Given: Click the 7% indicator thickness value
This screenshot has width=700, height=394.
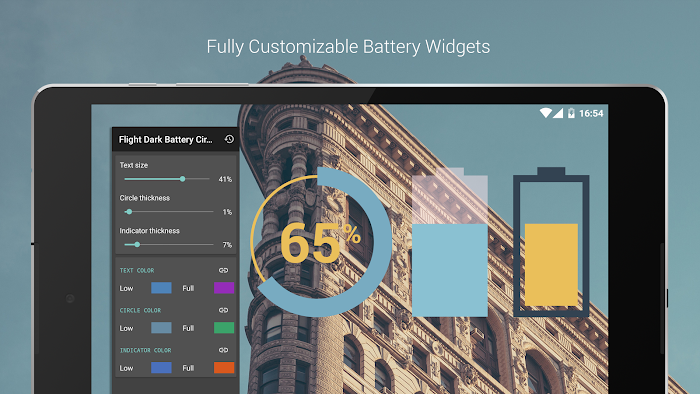Looking at the screenshot, I should click(227, 245).
